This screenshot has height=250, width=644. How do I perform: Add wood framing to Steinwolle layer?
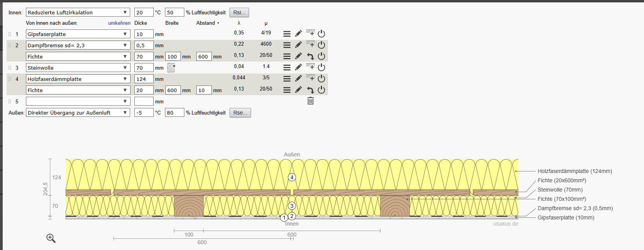tap(171, 68)
